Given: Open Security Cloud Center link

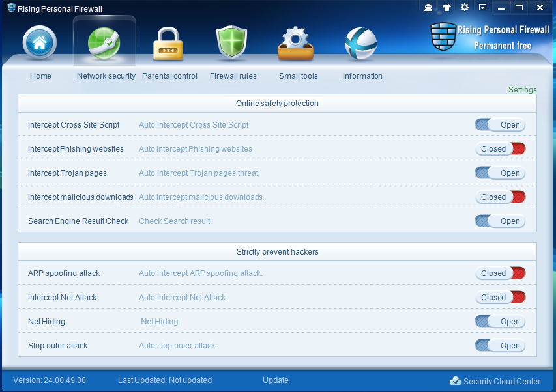Looking at the screenshot, I should tap(502, 381).
